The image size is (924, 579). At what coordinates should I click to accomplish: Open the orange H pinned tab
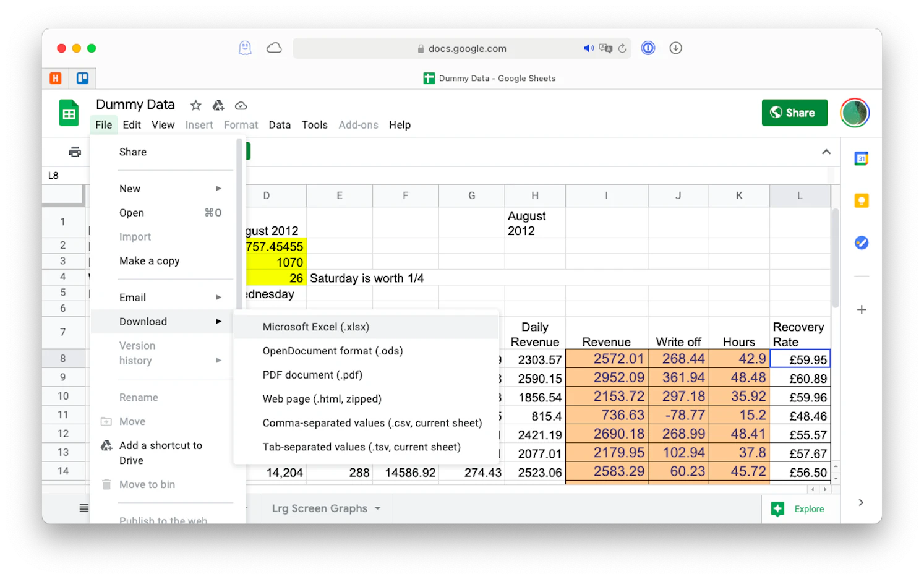click(x=56, y=78)
